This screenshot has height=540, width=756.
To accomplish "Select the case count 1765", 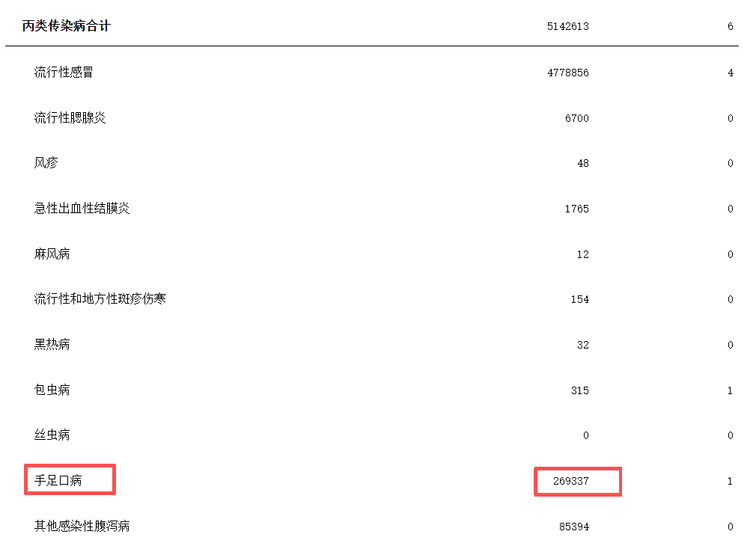I will [576, 209].
